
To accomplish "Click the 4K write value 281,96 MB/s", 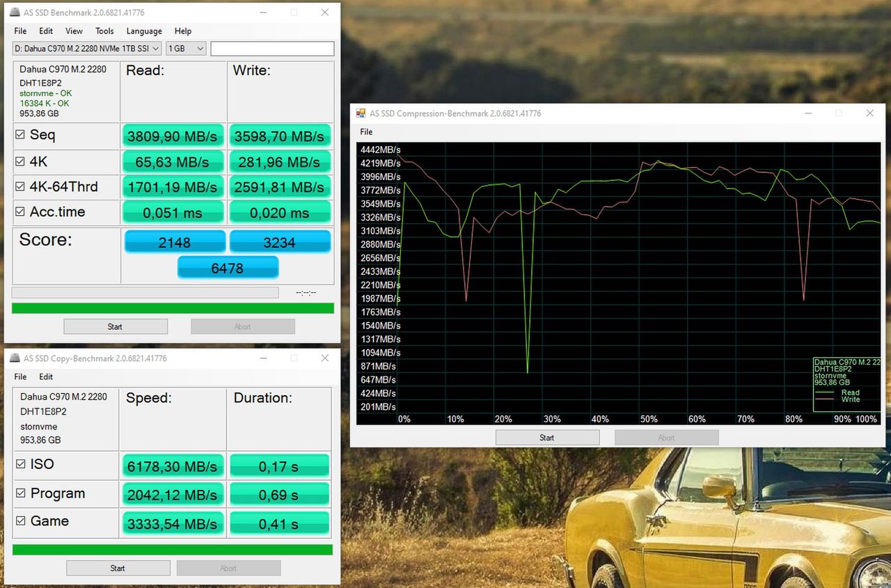I will (280, 162).
